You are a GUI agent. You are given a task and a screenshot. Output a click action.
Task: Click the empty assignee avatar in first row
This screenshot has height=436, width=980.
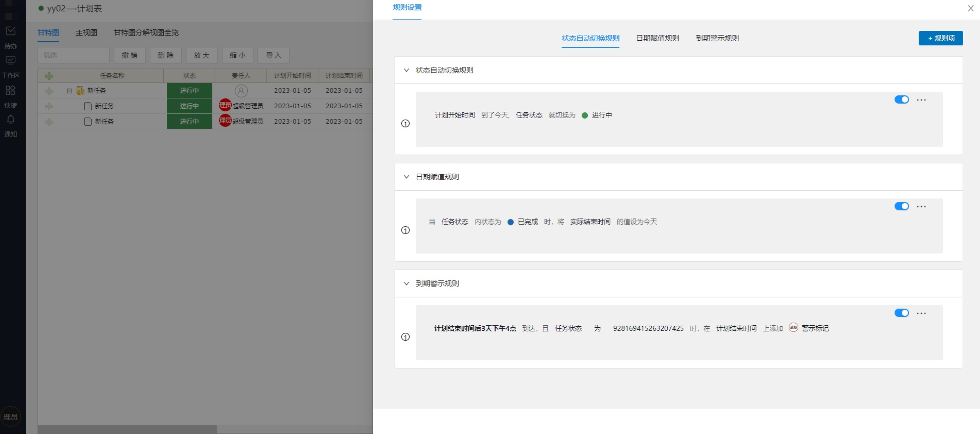[241, 91]
